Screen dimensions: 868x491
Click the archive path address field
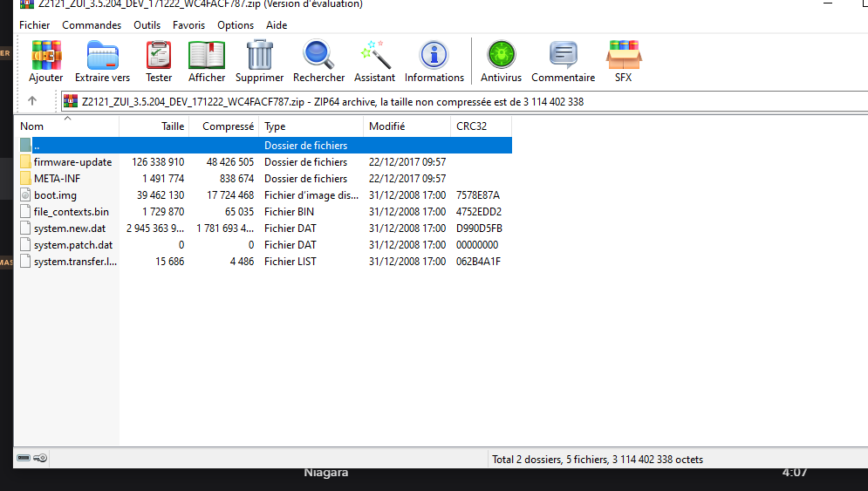coord(465,101)
